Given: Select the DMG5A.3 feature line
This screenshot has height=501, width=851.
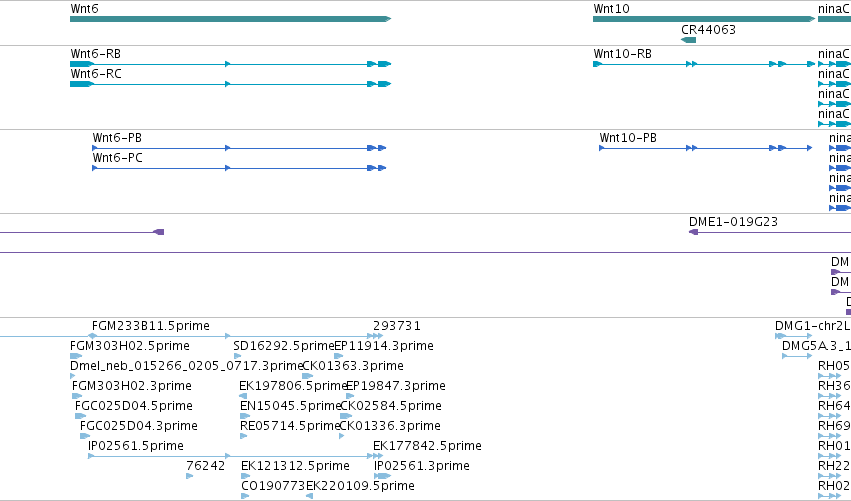Looking at the screenshot, I should click(x=797, y=356).
